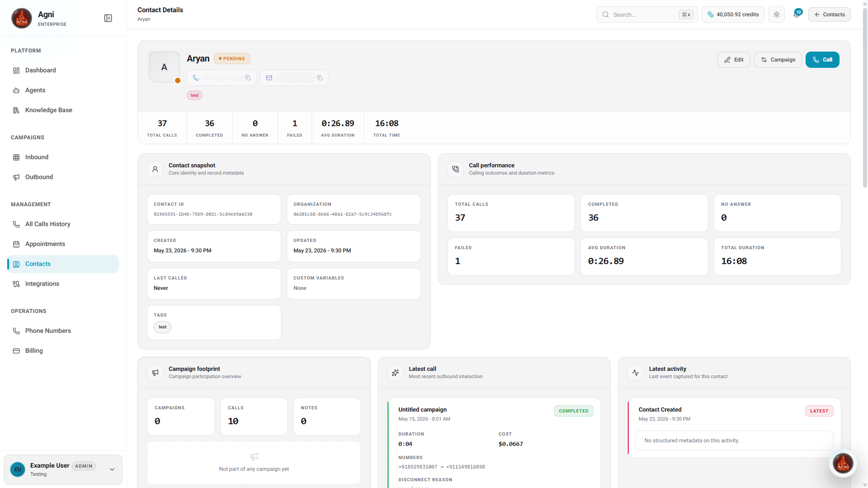
Task: Go back to Contacts button
Action: click(x=830, y=14)
